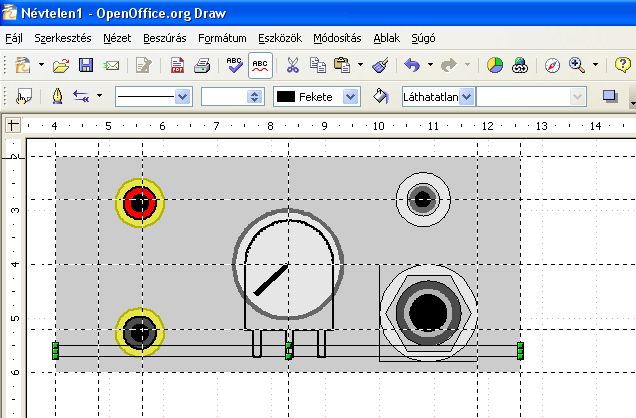Click the Arrow Style icon
The height and width of the screenshot is (418, 636).
pos(81,96)
